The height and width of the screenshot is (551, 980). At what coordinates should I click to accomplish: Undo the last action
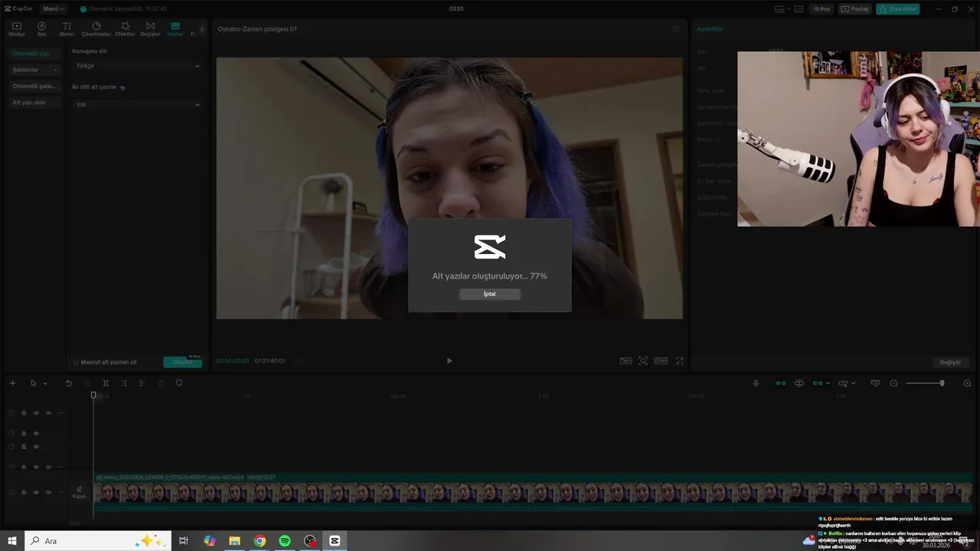click(x=68, y=383)
